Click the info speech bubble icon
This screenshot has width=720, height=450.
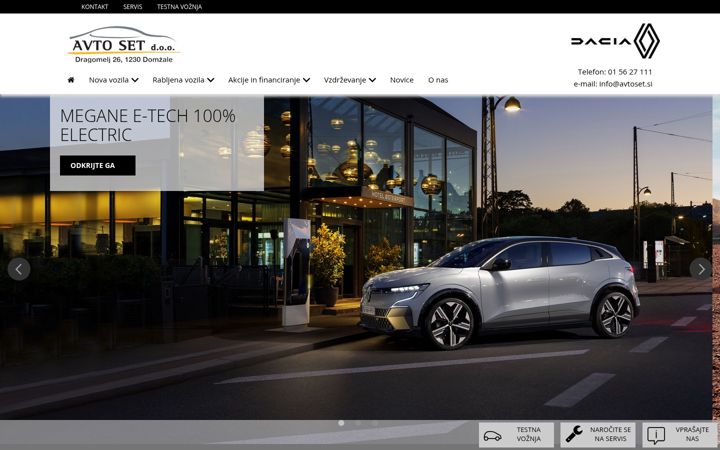(656, 434)
